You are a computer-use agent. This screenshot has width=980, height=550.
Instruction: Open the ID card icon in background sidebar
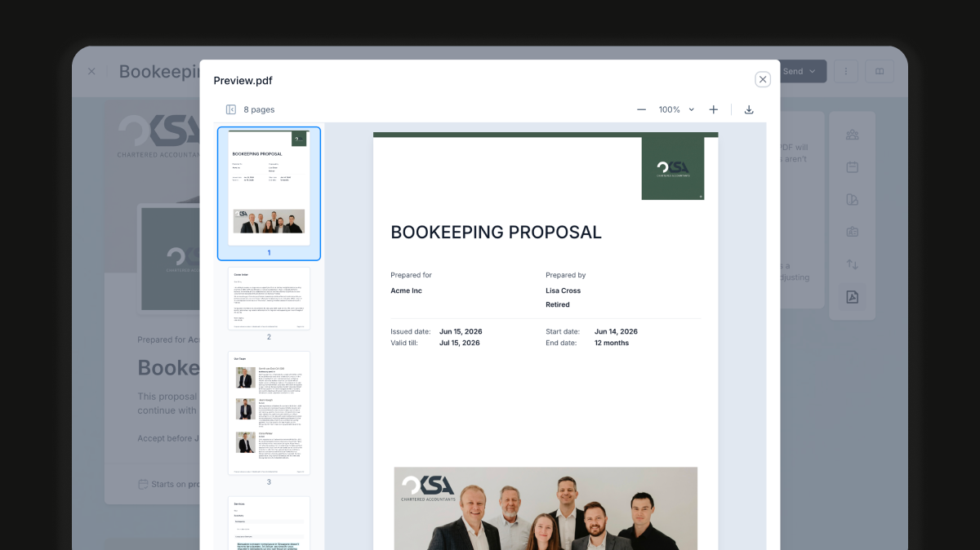[852, 232]
